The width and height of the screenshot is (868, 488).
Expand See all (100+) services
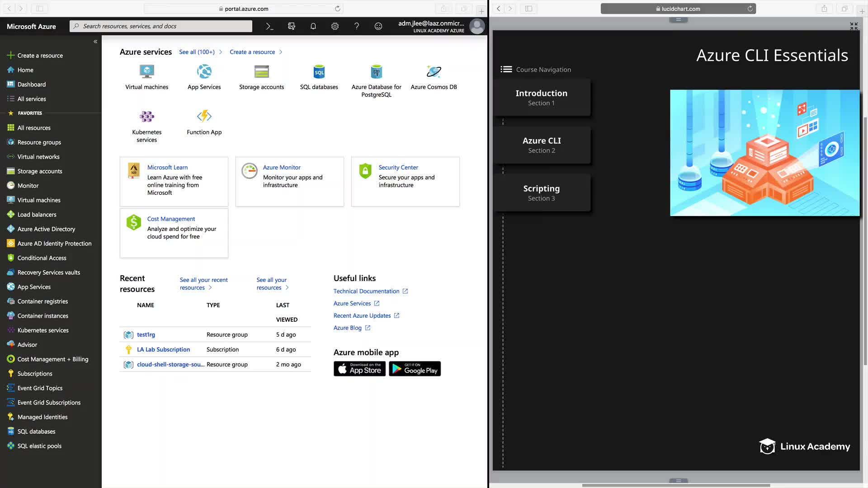pos(197,52)
